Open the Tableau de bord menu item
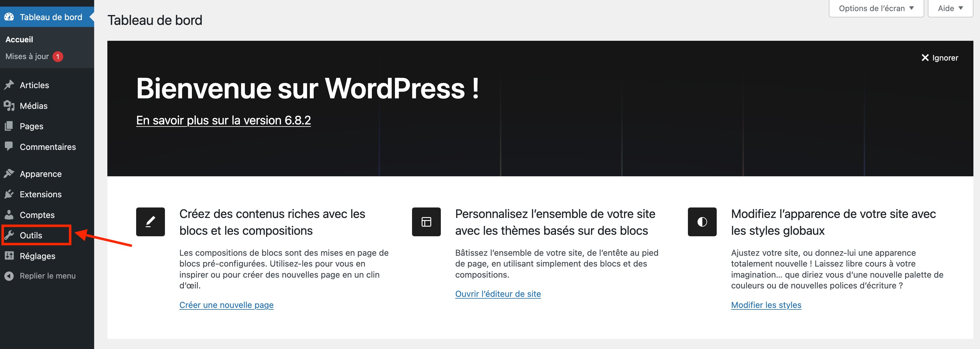Viewport: 980px width, 349px height. click(x=47, y=17)
